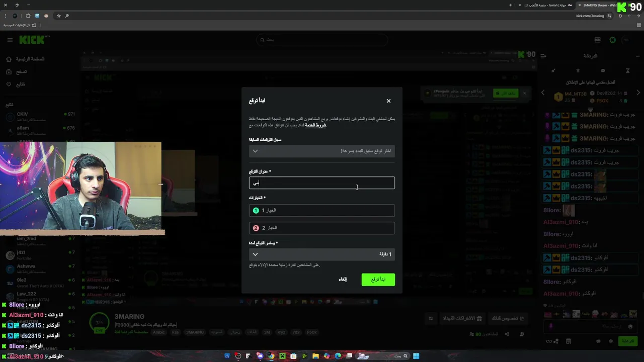Image resolution: width=644 pixels, height=362 pixels.
Task: Show next top gifters with right arrow
Action: click(638, 93)
